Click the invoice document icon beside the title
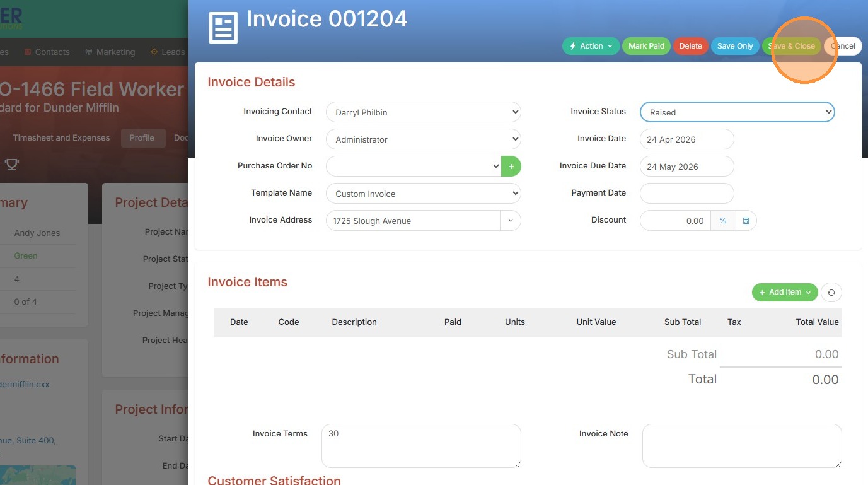This screenshot has width=868, height=485. point(223,28)
